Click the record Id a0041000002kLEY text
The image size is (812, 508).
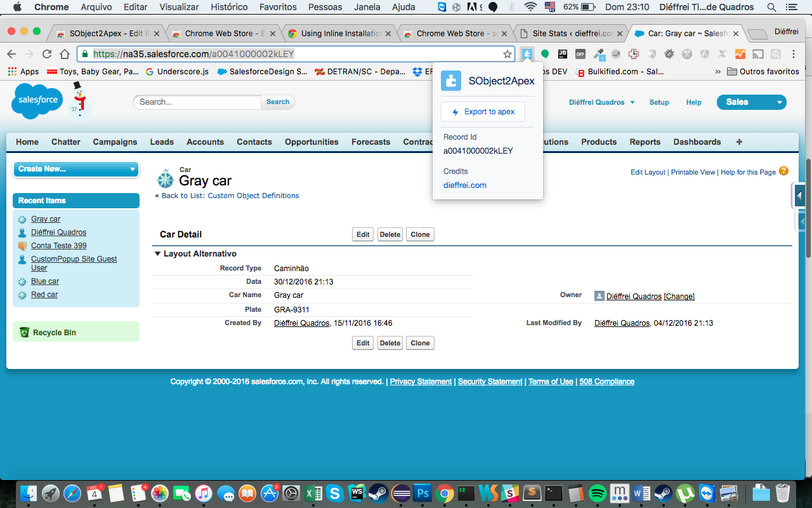[478, 151]
